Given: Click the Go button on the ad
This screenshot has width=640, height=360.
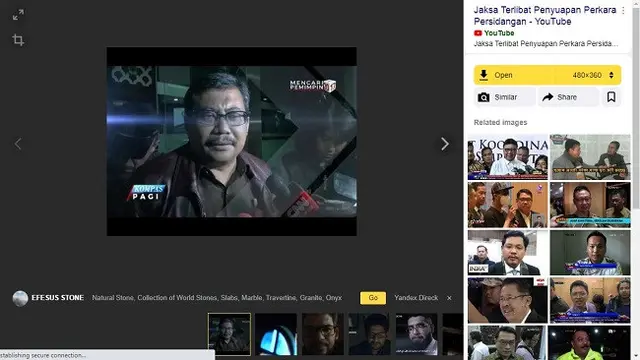Looking at the screenshot, I should click(x=373, y=298).
